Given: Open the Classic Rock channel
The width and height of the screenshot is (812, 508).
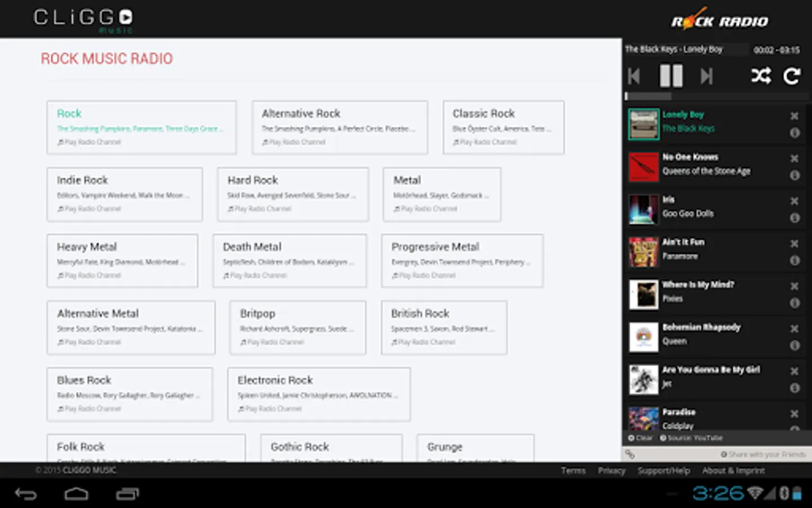Looking at the screenshot, I should click(x=504, y=128).
